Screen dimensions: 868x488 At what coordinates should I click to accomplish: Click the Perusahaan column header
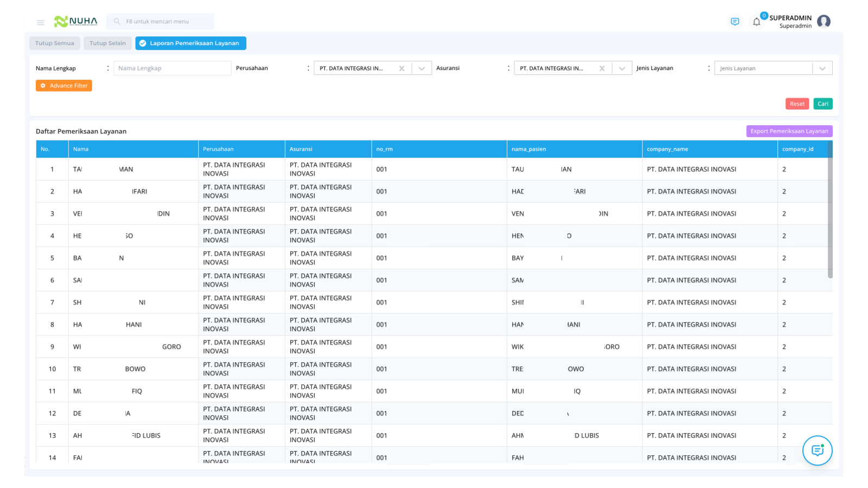[x=242, y=149]
